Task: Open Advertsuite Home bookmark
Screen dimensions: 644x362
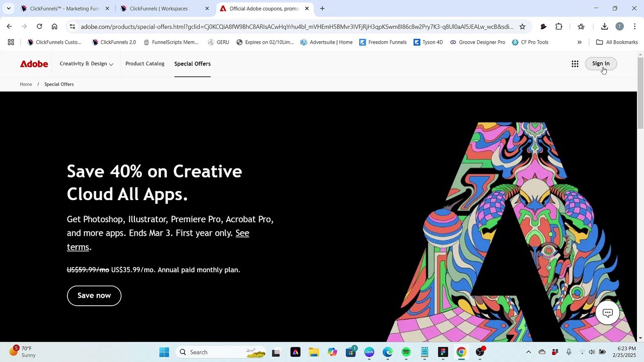Action: 326,42
